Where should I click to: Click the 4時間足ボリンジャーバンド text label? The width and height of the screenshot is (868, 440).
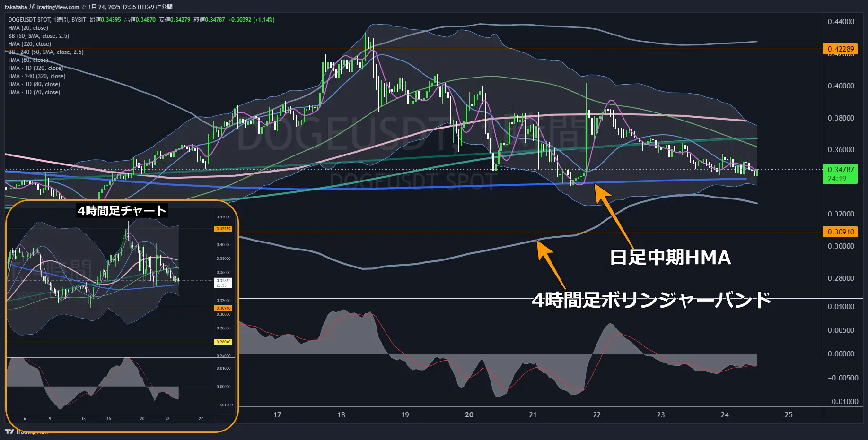click(651, 300)
